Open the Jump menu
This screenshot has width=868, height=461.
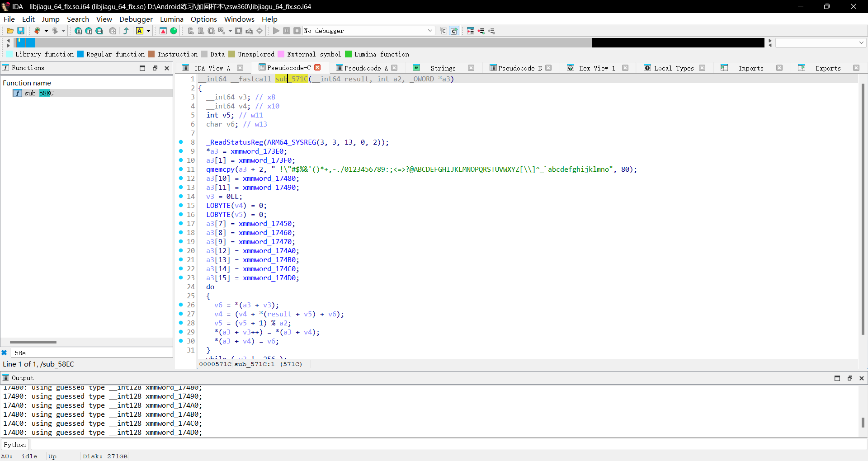point(51,19)
